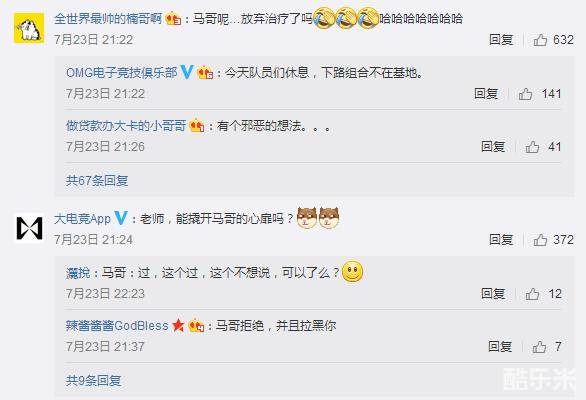Image resolution: width=586 pixels, height=400 pixels.
Task: Open 大电竞App's black-and-white avatar
Action: point(29,228)
